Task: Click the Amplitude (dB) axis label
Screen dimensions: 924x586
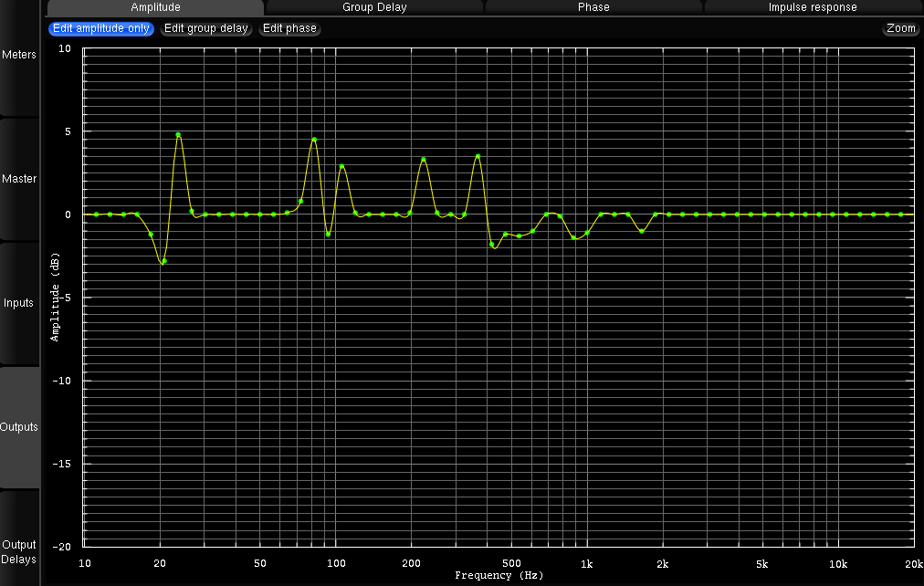Action: (55, 297)
